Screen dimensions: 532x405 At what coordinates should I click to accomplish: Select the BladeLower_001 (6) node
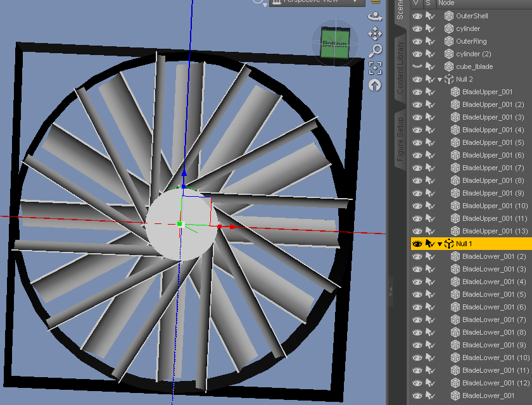click(x=494, y=307)
